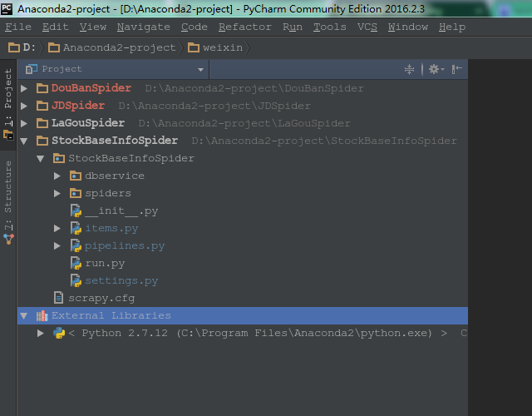This screenshot has height=416, width=532.
Task: Select items.py in the tree
Action: tap(111, 229)
